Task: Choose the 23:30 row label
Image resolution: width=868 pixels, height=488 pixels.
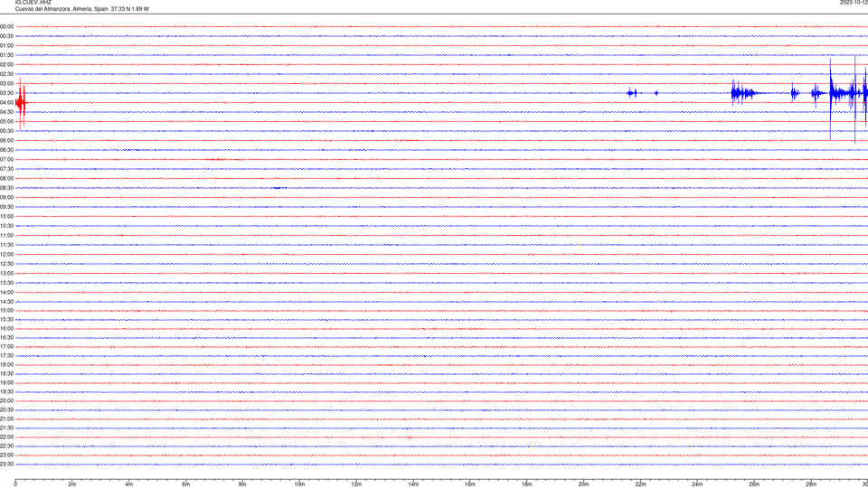Action: (6, 465)
